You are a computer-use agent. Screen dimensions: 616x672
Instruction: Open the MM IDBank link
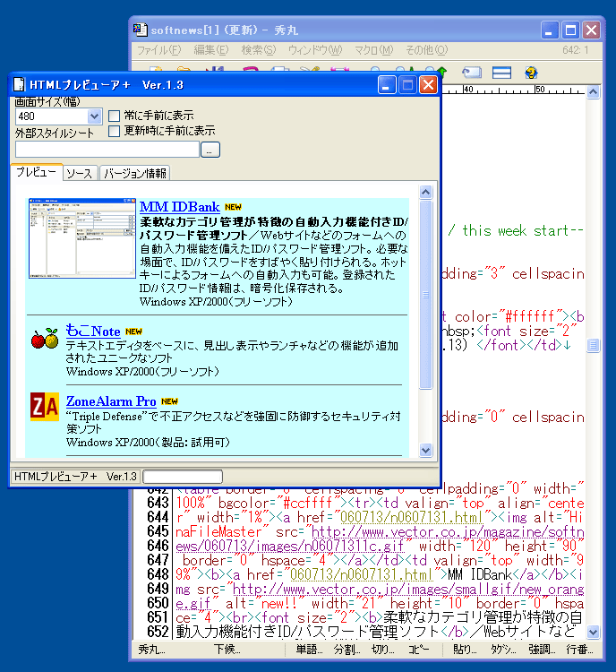click(x=179, y=207)
